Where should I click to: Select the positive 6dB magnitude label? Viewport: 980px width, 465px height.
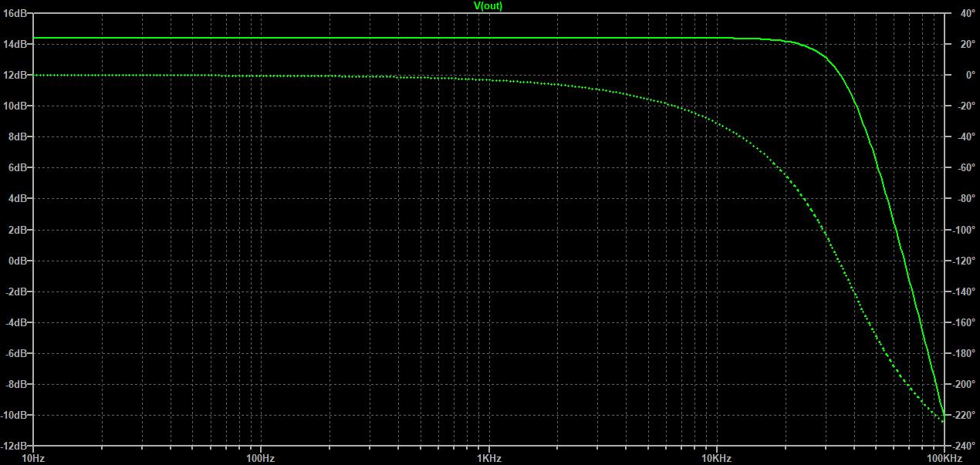19,167
